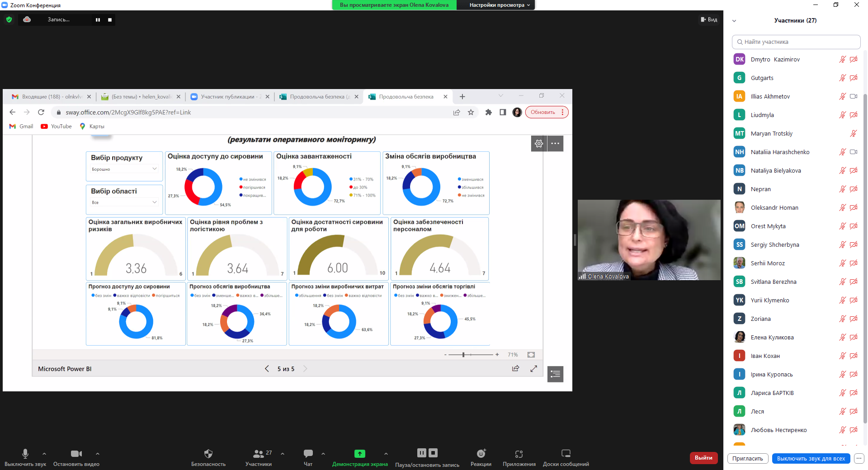Open Gmail bookmark
Image resolution: width=868 pixels, height=470 pixels.
[21, 127]
